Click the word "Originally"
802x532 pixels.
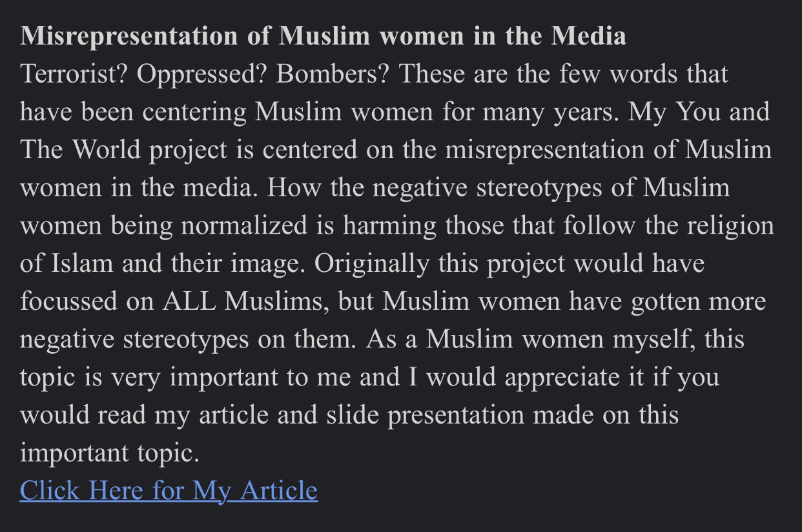[x=372, y=264]
